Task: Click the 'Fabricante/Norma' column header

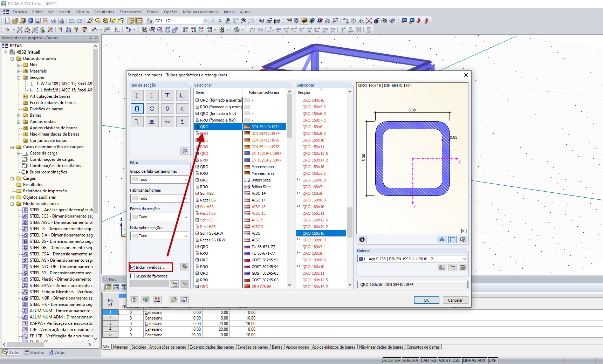Action: [264, 92]
